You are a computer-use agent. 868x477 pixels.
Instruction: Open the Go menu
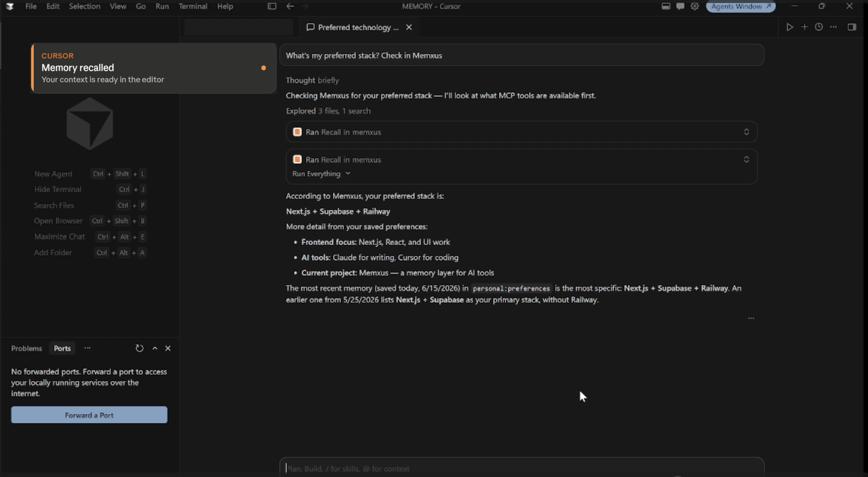(141, 6)
